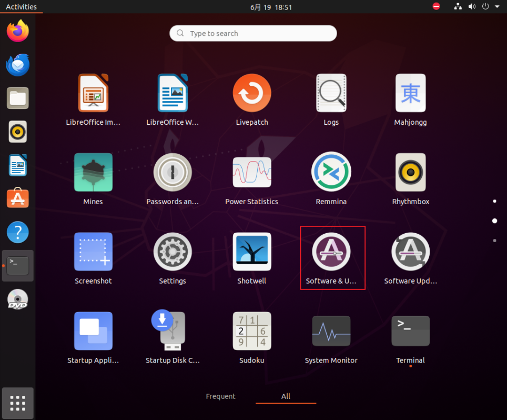This screenshot has height=420, width=507.
Task: Launch Software Updater
Action: click(410, 252)
